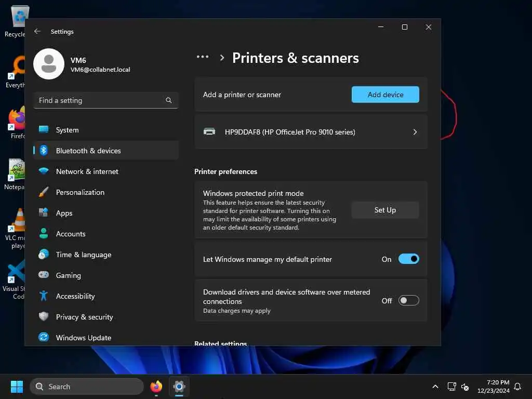Screen dimensions: 532x399
Task: Open HP OfficeJet Pro 9010 chevron
Action: (415, 132)
